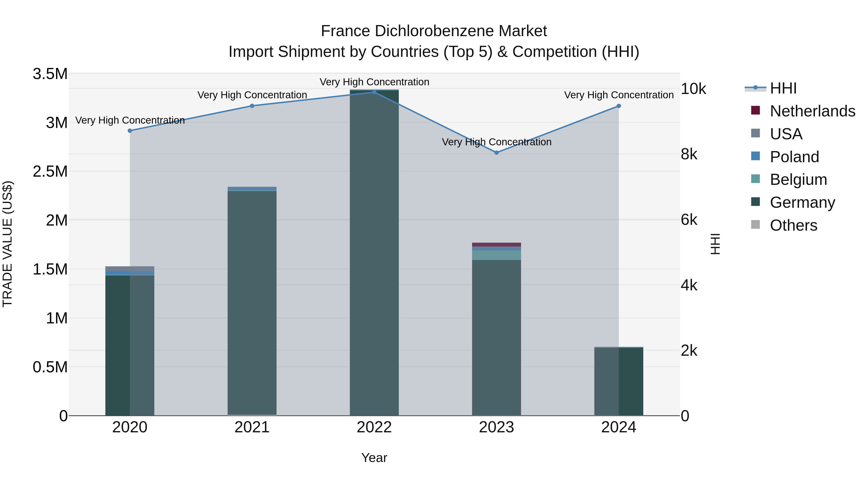Click the 1.5M y-axis tick label
Viewport: 868px width, 488px height.
pos(50,269)
